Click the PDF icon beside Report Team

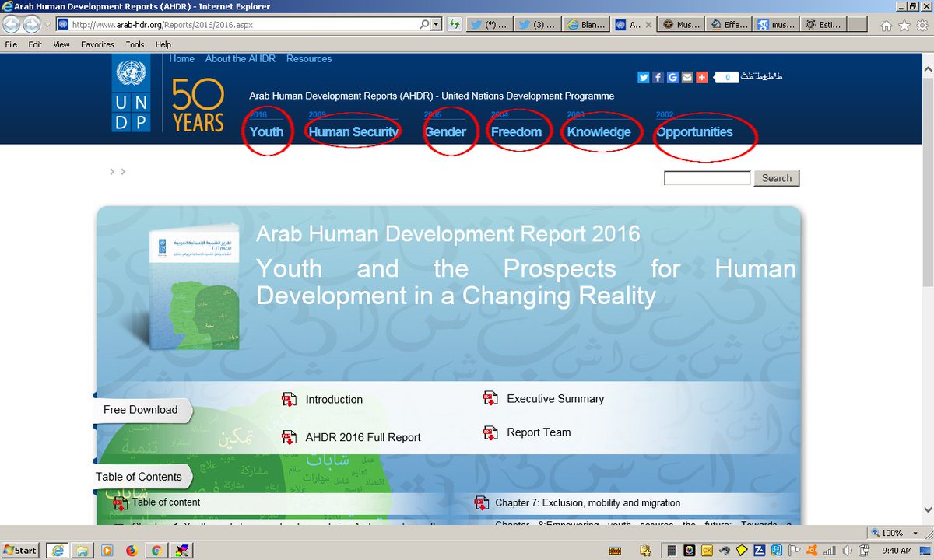[490, 432]
